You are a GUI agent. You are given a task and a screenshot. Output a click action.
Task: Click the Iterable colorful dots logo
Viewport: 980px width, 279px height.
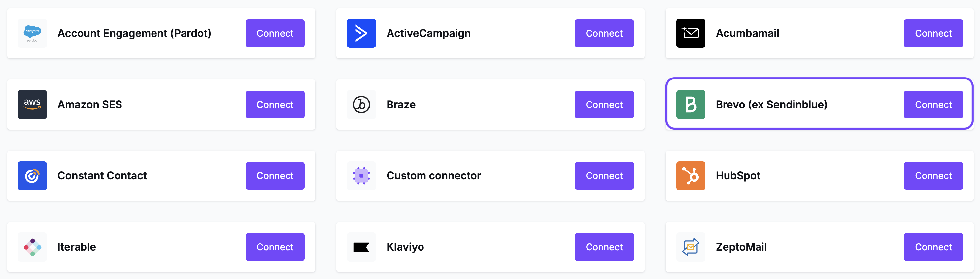pyautogui.click(x=32, y=247)
